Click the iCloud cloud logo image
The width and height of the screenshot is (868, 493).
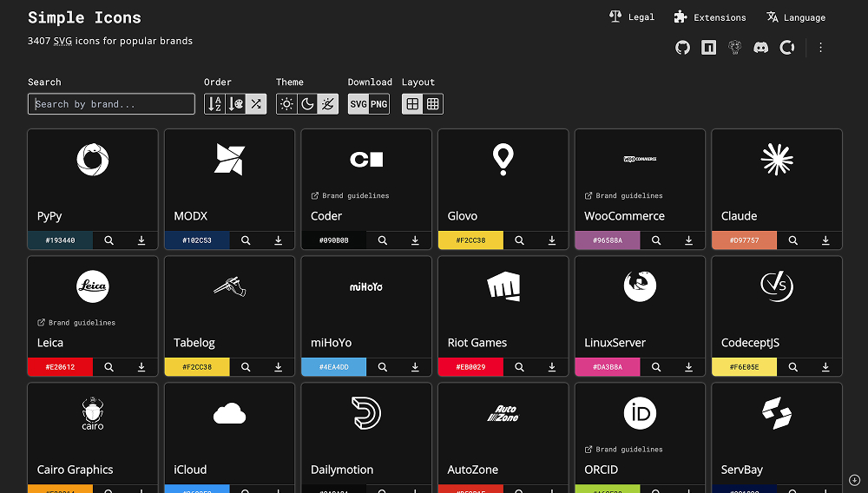(x=230, y=413)
